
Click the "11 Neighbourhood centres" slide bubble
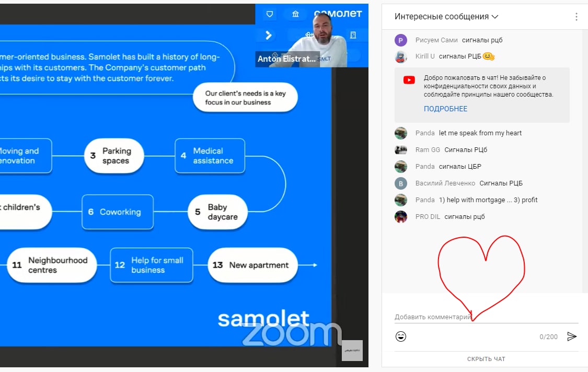(x=52, y=265)
